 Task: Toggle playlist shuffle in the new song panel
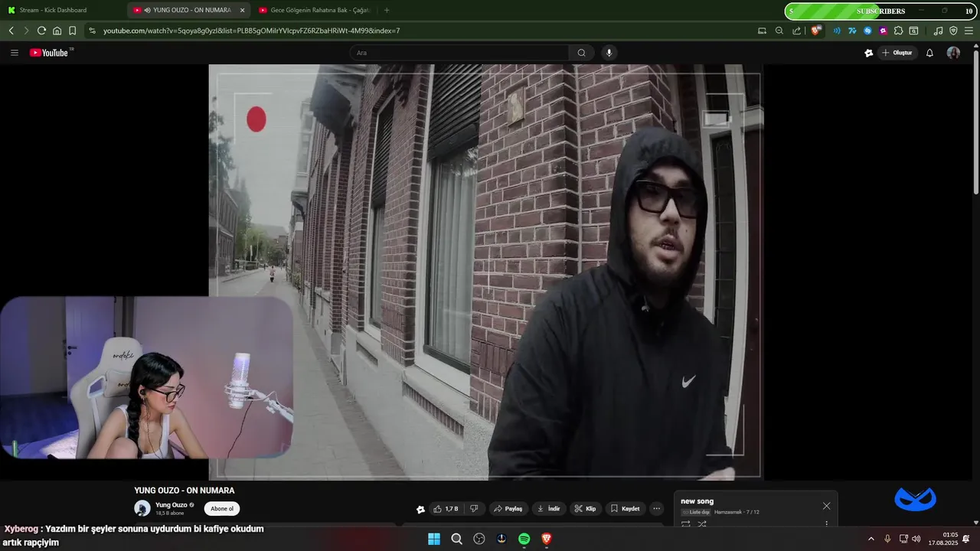click(x=702, y=524)
